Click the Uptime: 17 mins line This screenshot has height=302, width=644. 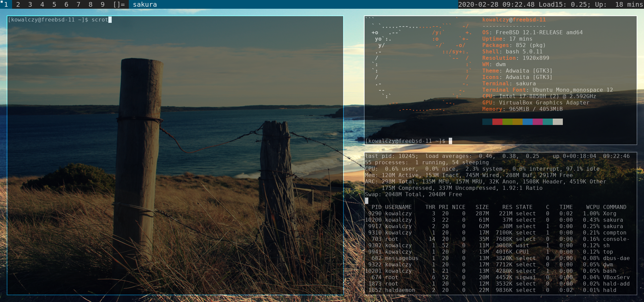click(x=507, y=39)
